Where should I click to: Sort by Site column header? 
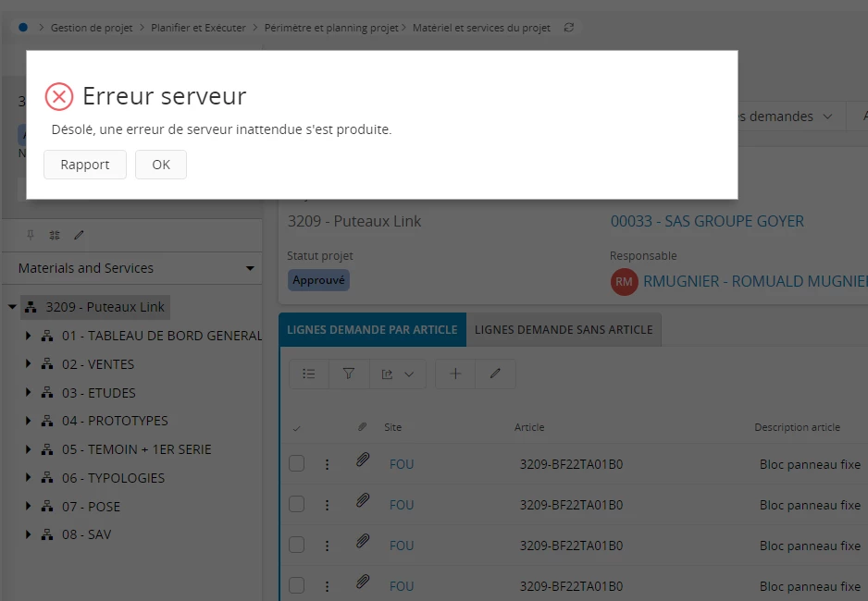click(393, 427)
